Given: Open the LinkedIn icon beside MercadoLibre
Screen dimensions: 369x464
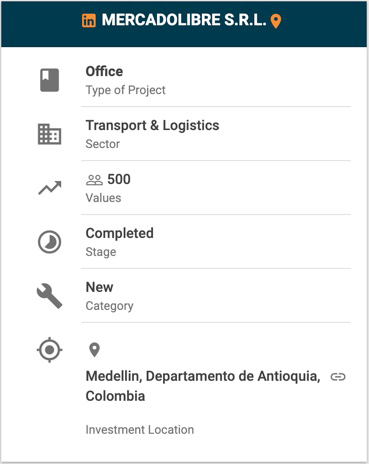Looking at the screenshot, I should (89, 21).
